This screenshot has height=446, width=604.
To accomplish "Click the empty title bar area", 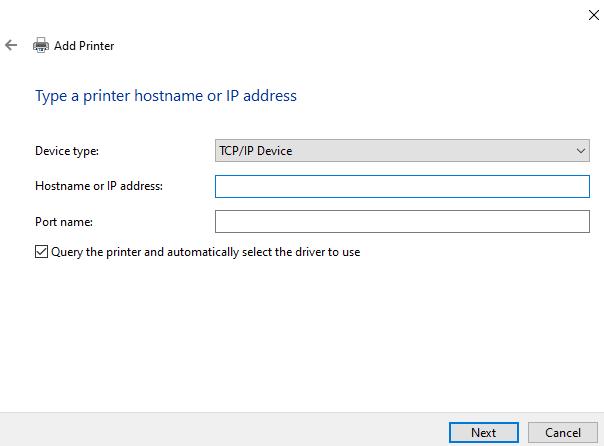I will (x=300, y=14).
